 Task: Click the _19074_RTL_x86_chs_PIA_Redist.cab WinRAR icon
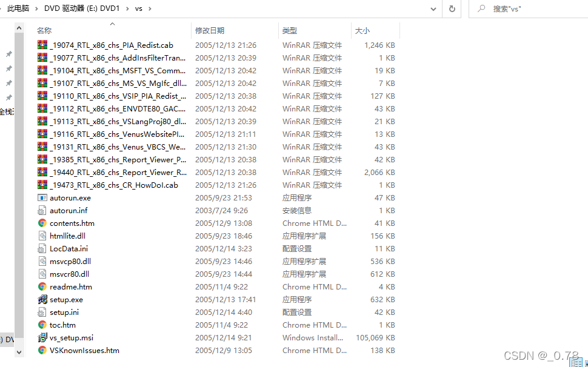(42, 45)
